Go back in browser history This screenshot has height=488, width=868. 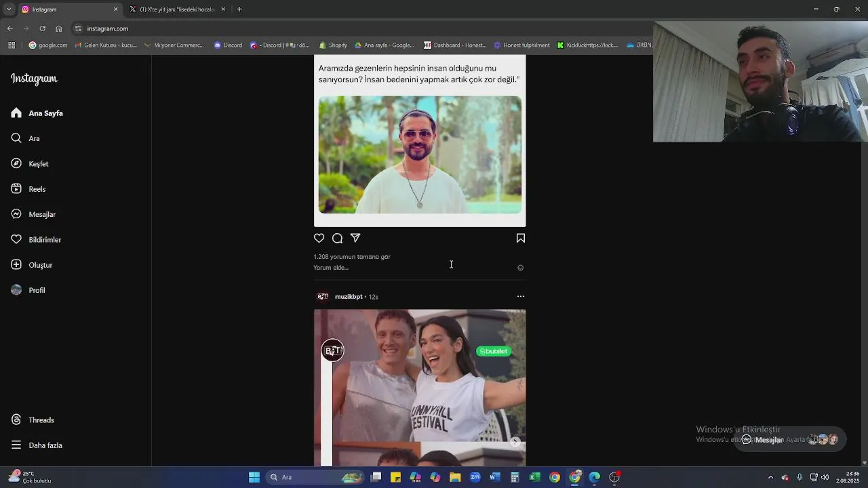9,28
